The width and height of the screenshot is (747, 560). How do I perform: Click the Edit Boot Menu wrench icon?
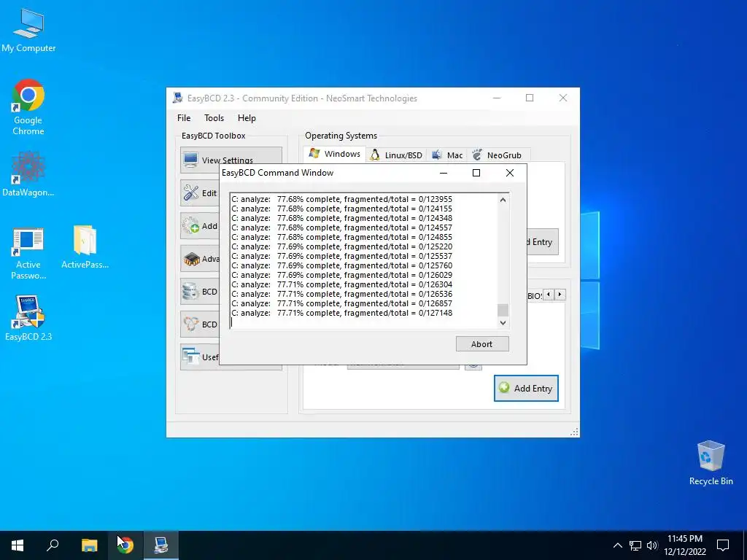191,192
